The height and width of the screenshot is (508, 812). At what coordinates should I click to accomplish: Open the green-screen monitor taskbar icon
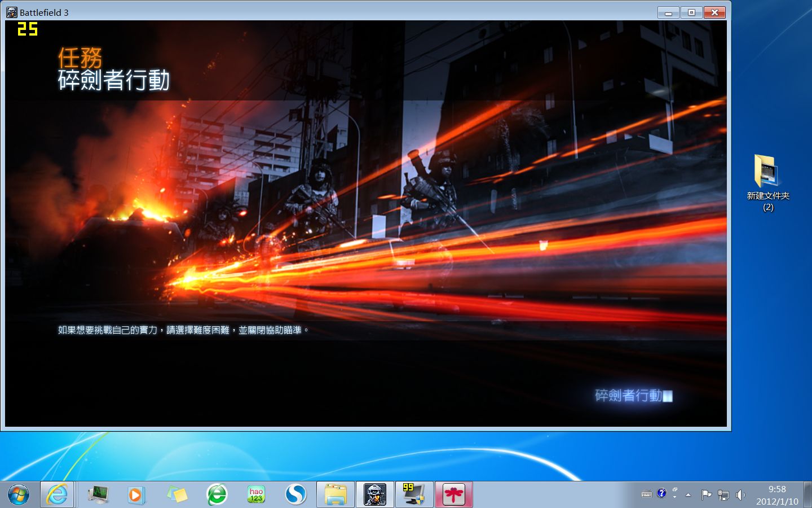[99, 495]
